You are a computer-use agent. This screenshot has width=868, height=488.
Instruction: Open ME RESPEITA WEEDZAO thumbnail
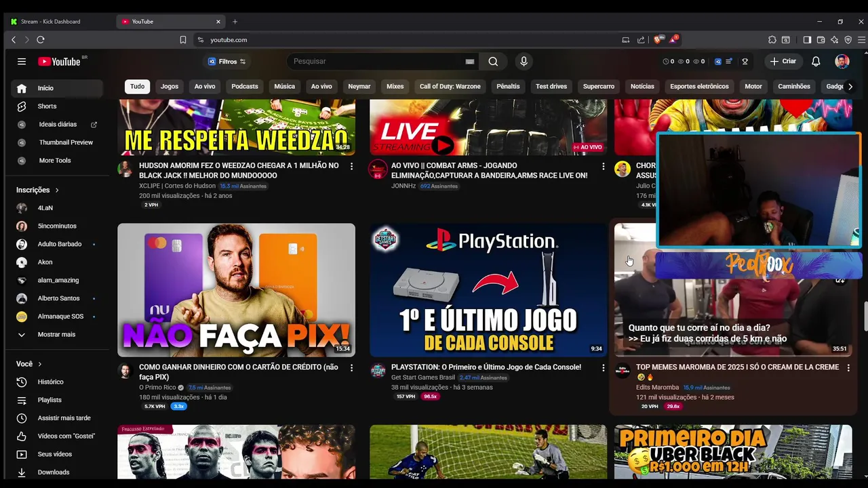(x=236, y=127)
